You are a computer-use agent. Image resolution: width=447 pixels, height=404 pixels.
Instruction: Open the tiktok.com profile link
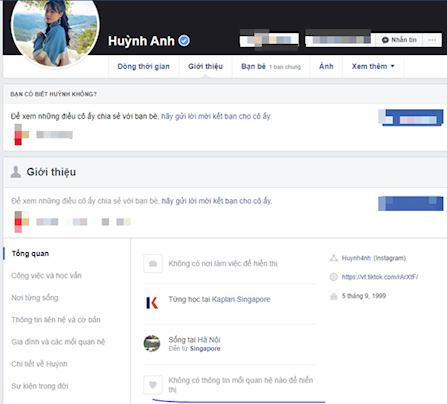pyautogui.click(x=380, y=277)
